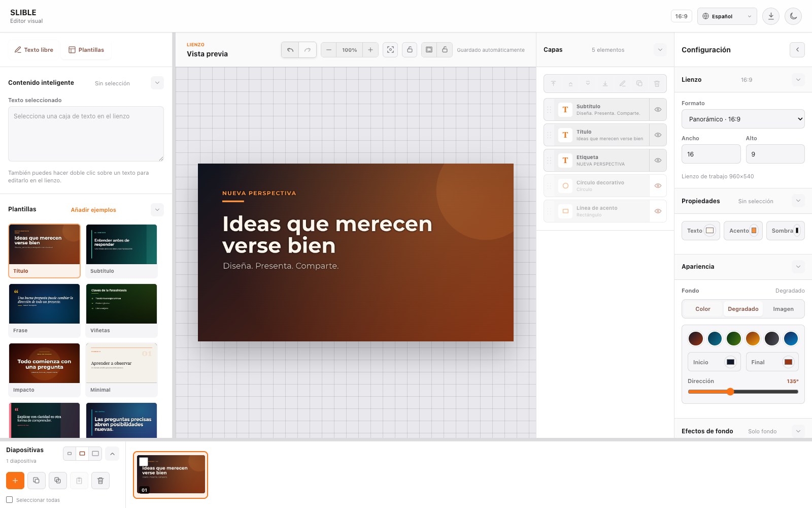Zoom in with the plus icon
Screen dimensions: 812x508
coord(370,50)
